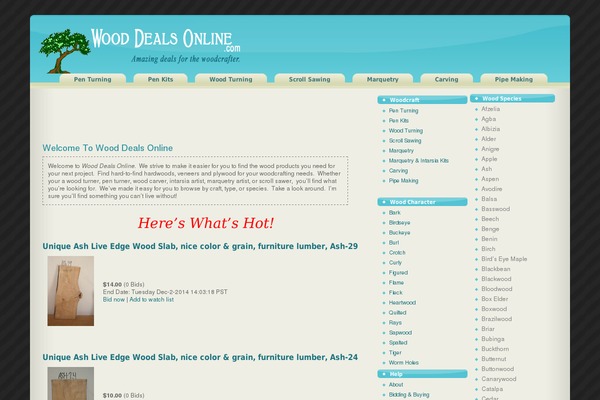
Task: Open Pipe Making in the Woodcraft list
Action: click(403, 180)
